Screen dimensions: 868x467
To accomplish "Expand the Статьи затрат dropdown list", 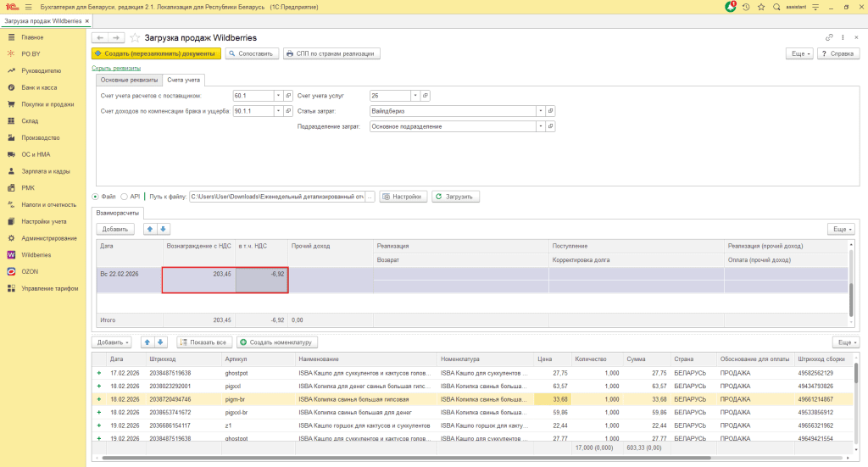I will click(x=539, y=111).
